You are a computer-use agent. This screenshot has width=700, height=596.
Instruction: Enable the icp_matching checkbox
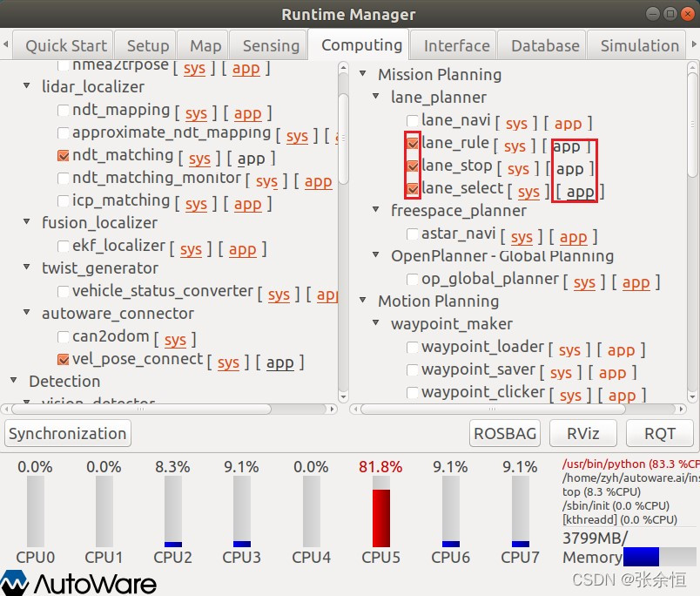pos(64,201)
